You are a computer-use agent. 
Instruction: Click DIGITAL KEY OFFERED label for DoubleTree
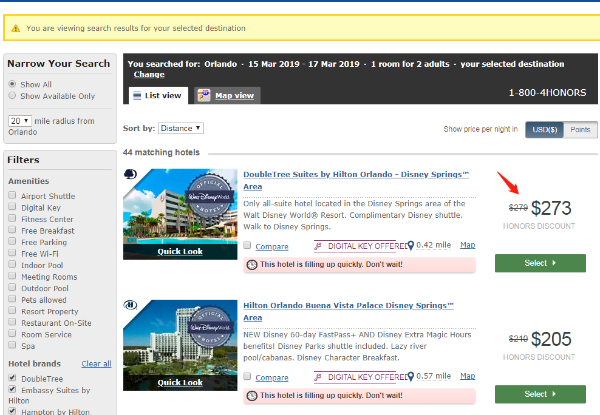(x=367, y=246)
